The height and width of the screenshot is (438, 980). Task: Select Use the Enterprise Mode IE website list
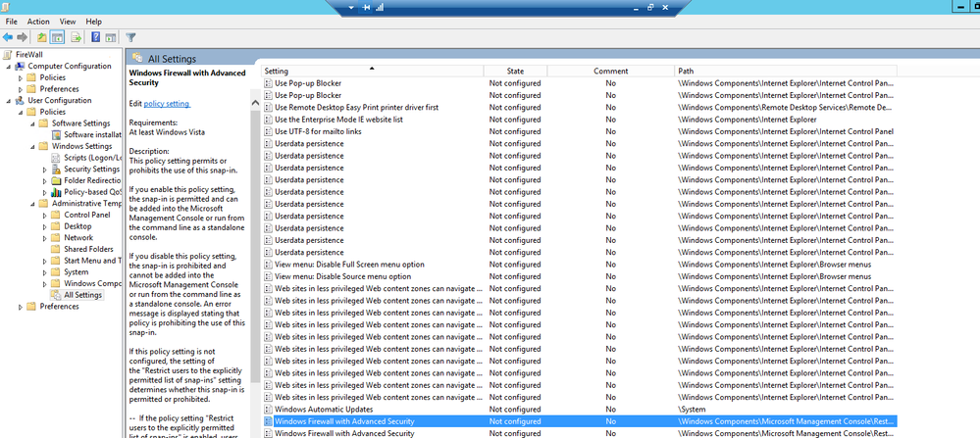tap(579, 120)
